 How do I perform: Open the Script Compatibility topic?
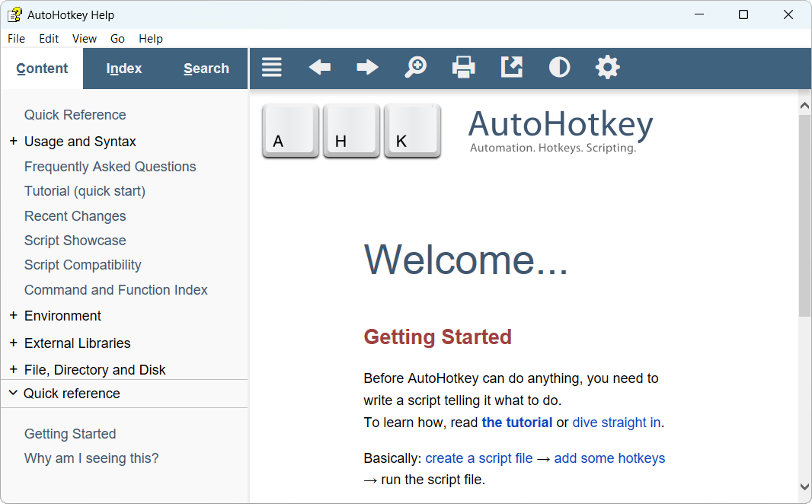click(x=83, y=265)
